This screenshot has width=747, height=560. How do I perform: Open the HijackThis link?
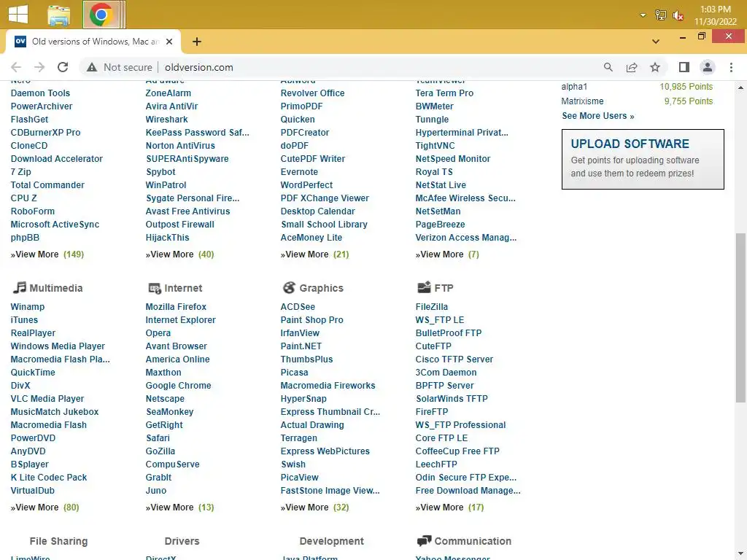tap(167, 237)
